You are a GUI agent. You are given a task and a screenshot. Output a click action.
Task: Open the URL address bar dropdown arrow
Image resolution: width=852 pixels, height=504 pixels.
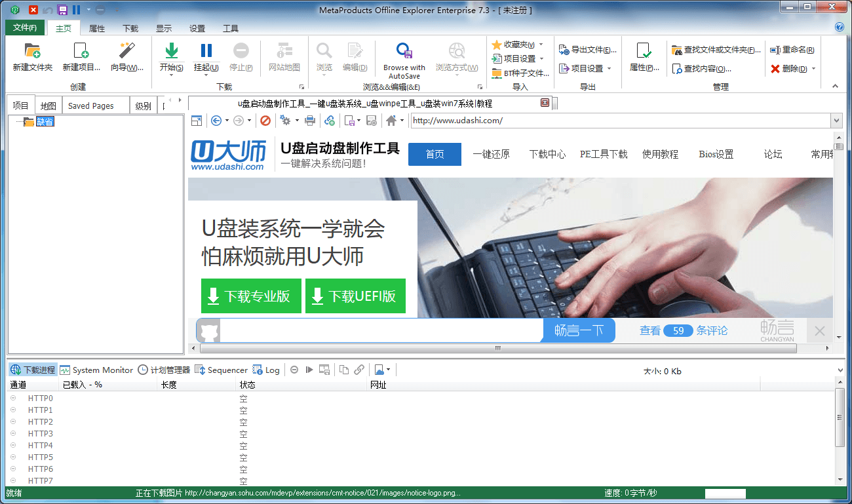[x=836, y=121]
